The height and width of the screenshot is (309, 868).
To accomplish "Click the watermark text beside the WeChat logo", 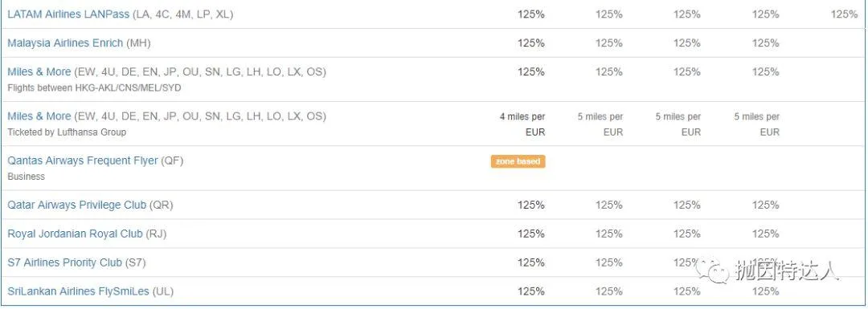I will coord(787,270).
